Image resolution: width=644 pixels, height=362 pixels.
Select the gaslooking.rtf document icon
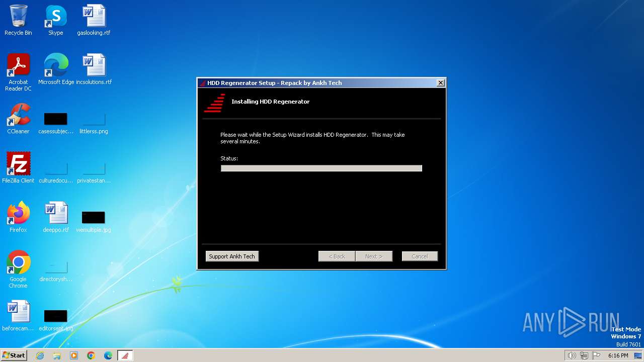[94, 20]
